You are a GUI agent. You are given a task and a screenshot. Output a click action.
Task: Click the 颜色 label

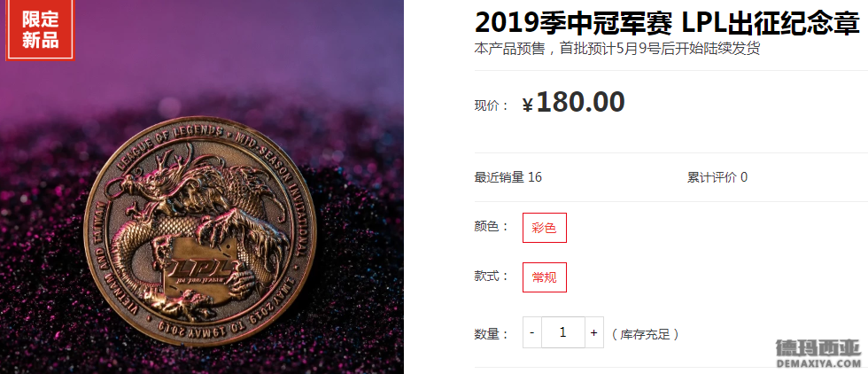491,226
